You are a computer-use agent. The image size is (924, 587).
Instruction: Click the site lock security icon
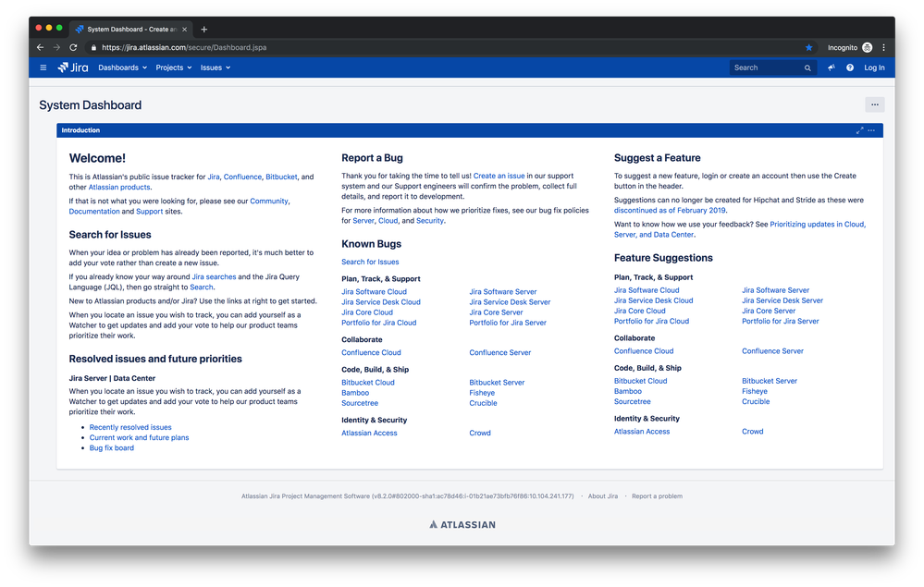tap(93, 48)
